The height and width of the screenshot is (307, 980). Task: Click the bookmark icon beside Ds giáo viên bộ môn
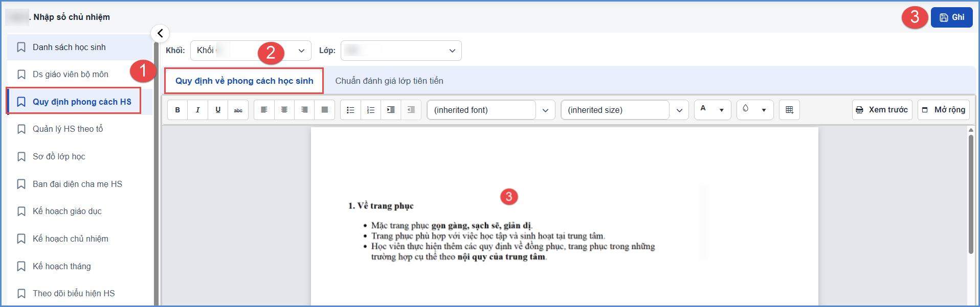pos(21,75)
